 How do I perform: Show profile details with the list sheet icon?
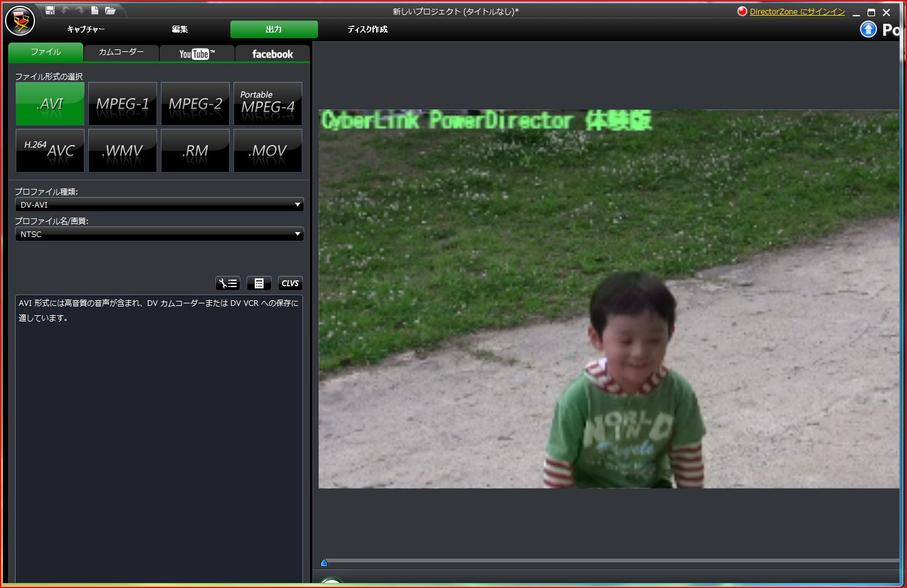click(x=259, y=283)
